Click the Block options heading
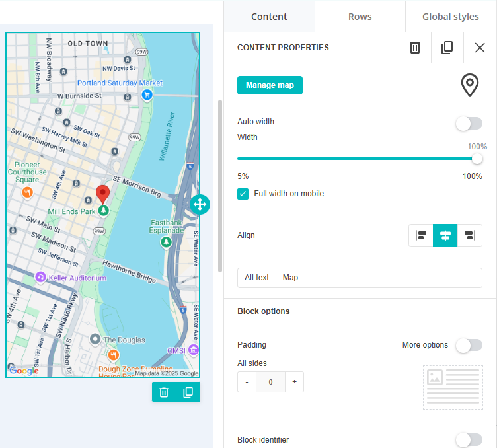This screenshot has height=448, width=497. pyautogui.click(x=264, y=311)
